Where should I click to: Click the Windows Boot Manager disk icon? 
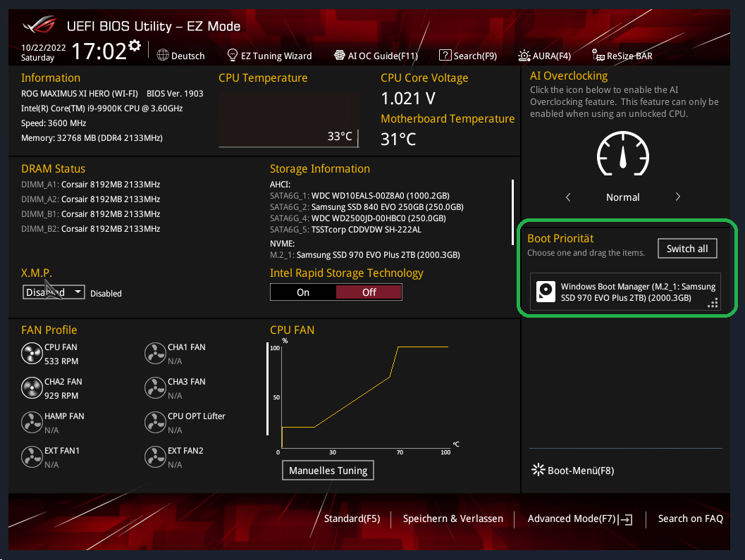point(546,292)
